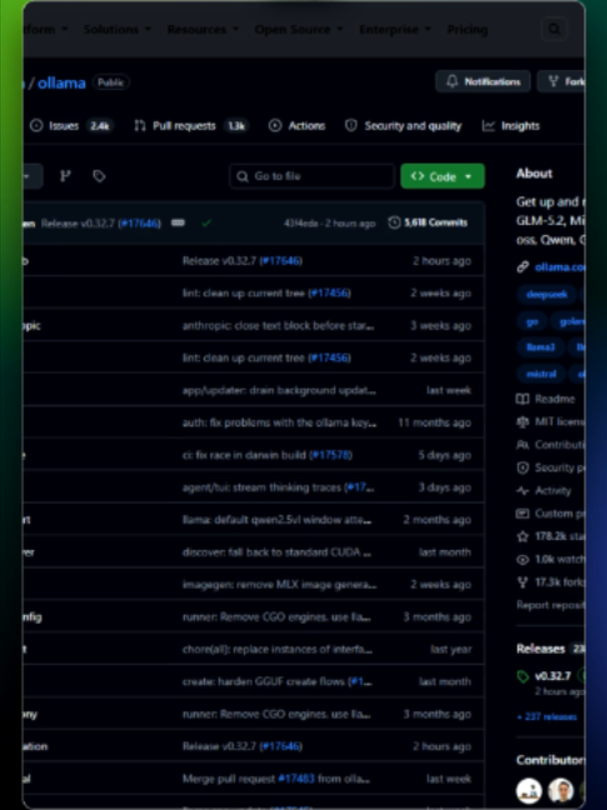Image resolution: width=607 pixels, height=810 pixels.
Task: Open the Resources menu
Action: 203,29
